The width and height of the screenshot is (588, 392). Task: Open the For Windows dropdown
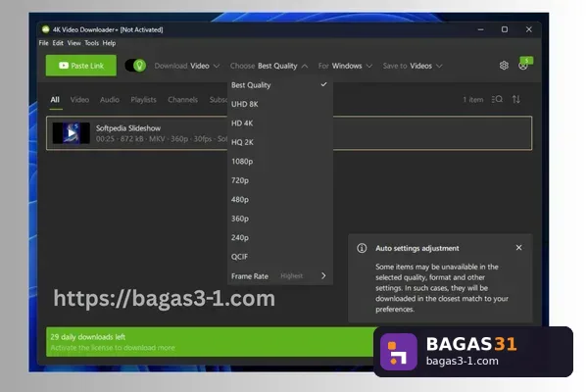pos(345,66)
